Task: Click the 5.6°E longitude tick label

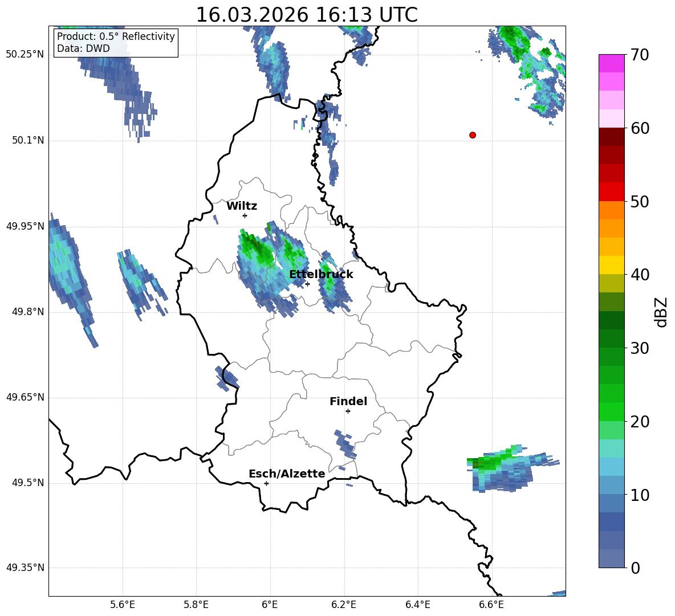Action: 123,605
